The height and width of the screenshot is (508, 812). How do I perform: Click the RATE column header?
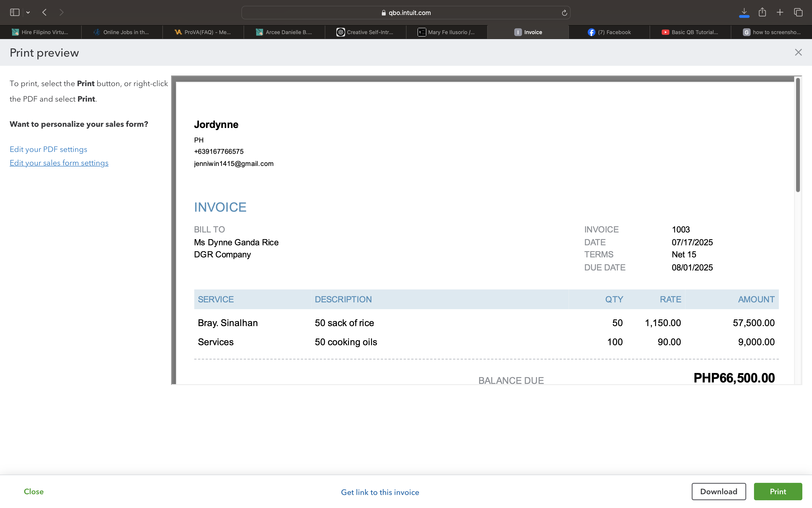(670, 299)
